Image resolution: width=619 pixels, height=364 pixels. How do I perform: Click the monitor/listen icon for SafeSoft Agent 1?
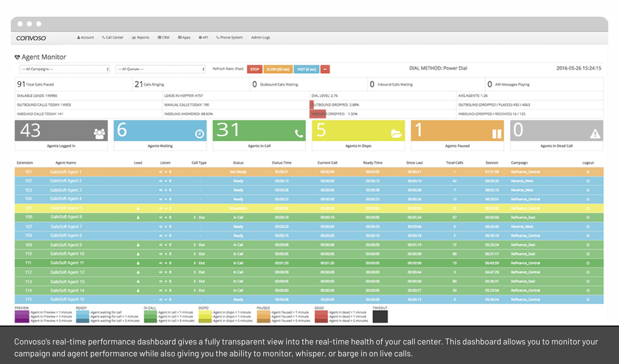(x=161, y=172)
